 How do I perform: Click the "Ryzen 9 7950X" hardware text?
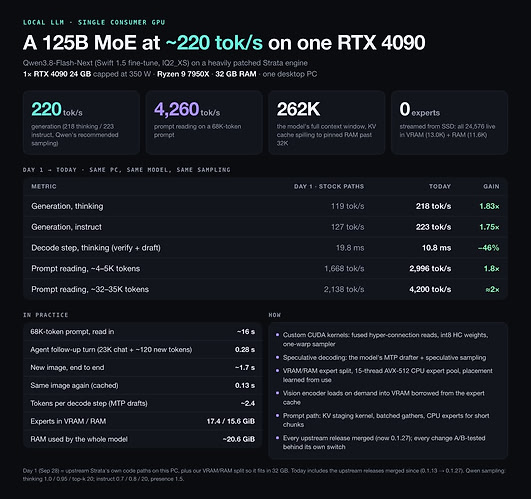coord(183,74)
